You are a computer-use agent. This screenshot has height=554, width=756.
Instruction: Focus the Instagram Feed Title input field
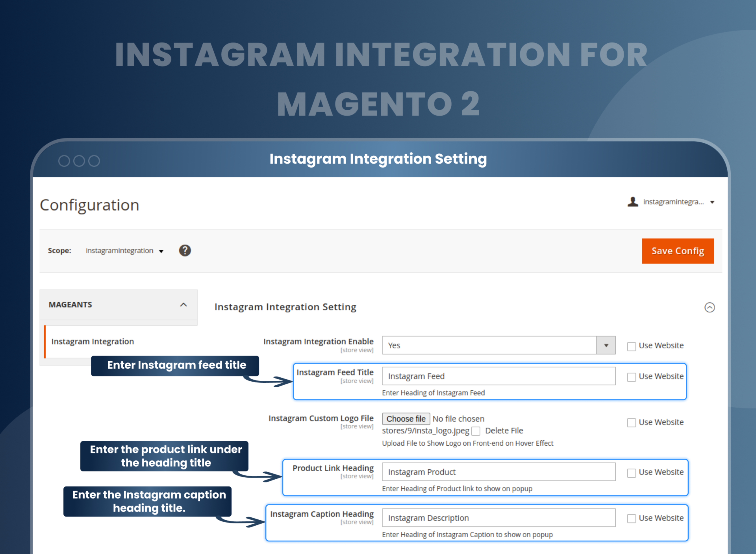click(x=499, y=376)
